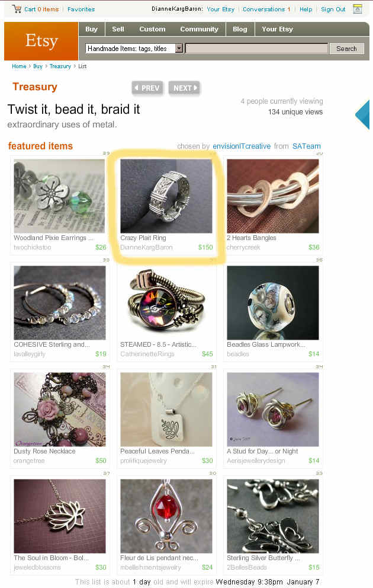Image resolution: width=373 pixels, height=588 pixels.
Task: Go to previous treasury with PREV
Action: (147, 88)
